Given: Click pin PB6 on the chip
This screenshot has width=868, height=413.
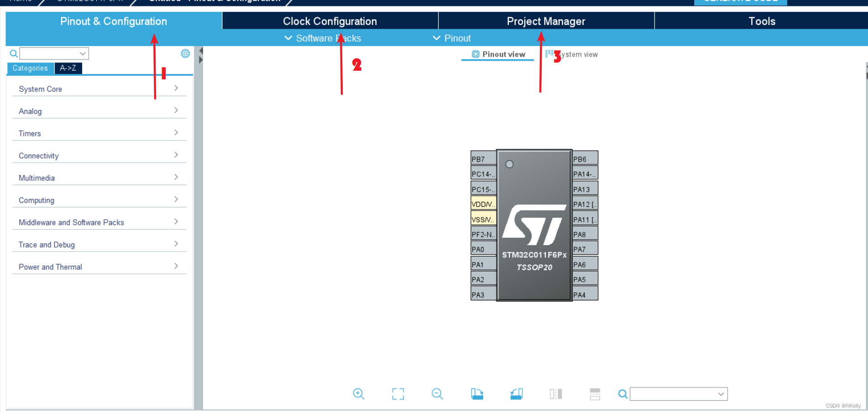Looking at the screenshot, I should click(x=585, y=158).
